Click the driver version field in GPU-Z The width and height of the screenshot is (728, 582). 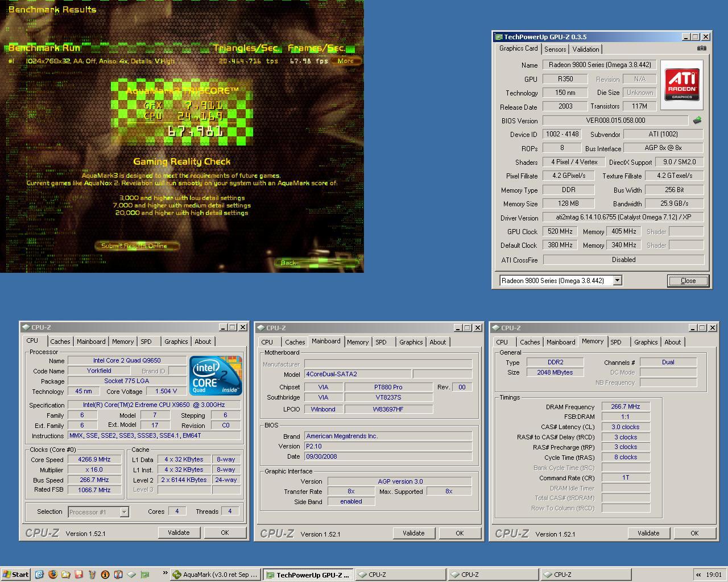point(623,217)
